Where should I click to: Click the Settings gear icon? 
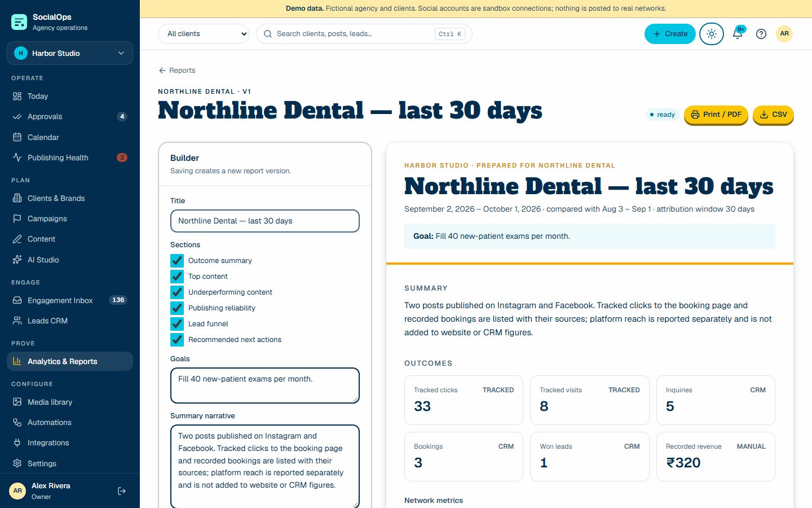[x=17, y=463]
